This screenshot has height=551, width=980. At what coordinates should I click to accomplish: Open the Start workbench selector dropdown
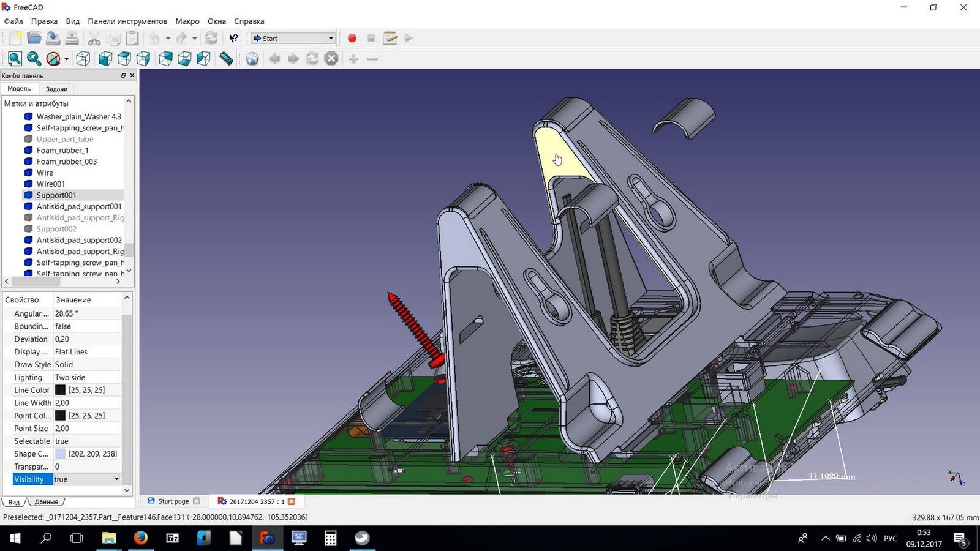293,39
